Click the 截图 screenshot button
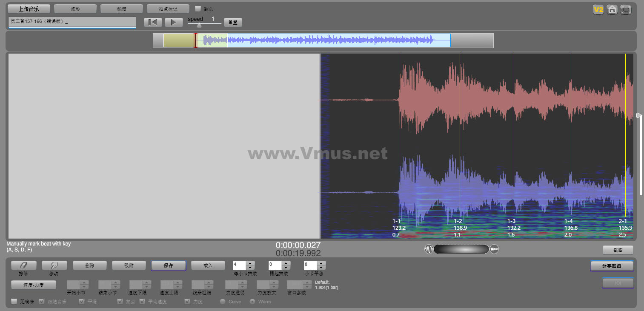The width and height of the screenshot is (644, 311). pyautogui.click(x=618, y=250)
